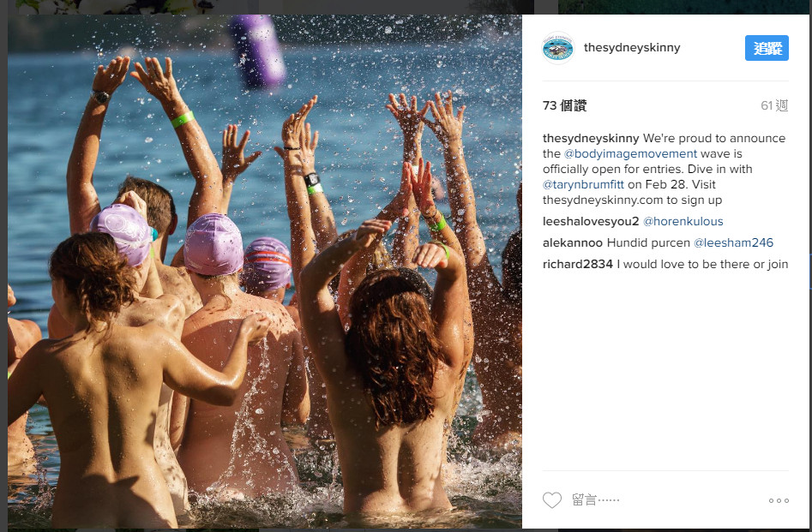Click the @leesham246 mention
The image size is (812, 532).
(733, 242)
